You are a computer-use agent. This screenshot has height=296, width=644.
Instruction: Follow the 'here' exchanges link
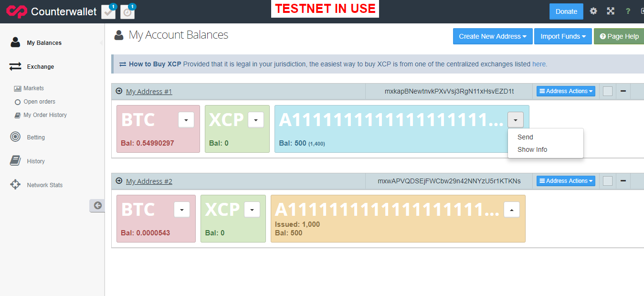(x=539, y=64)
